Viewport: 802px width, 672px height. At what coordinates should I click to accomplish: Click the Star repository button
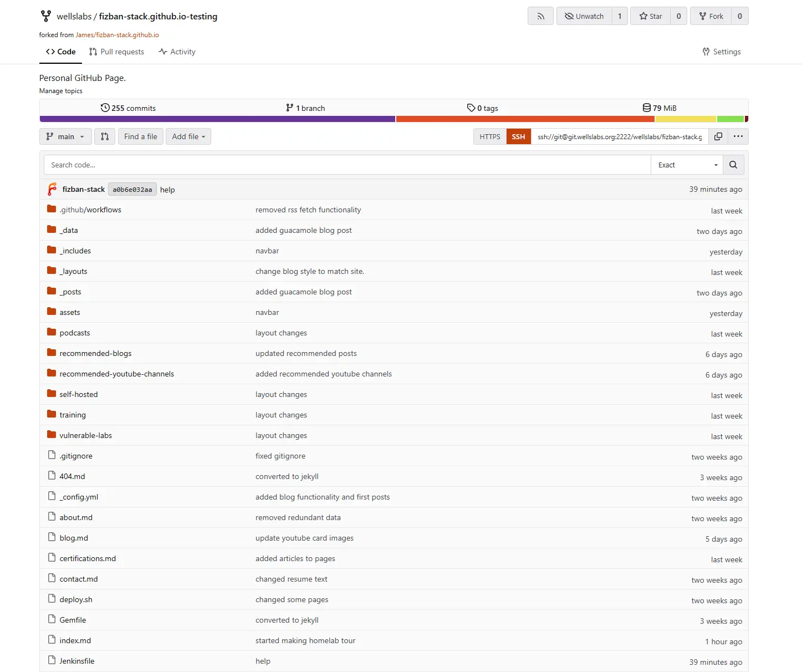pyautogui.click(x=650, y=16)
